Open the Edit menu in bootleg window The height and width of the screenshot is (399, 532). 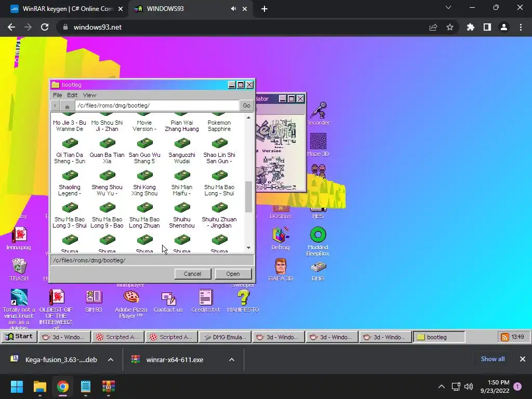click(72, 95)
